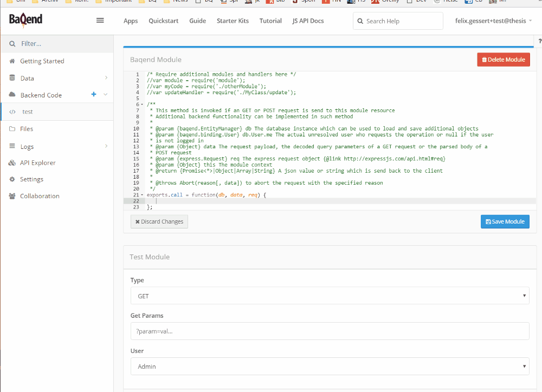Viewport: 542px width, 392px height.
Task: Toggle the hamburger sidebar menu
Action: click(100, 21)
